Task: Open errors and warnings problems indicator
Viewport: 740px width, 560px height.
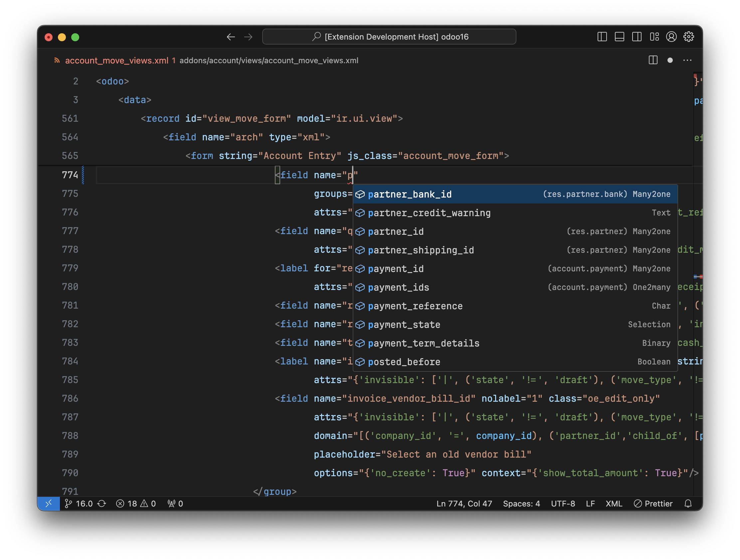Action: [136, 503]
